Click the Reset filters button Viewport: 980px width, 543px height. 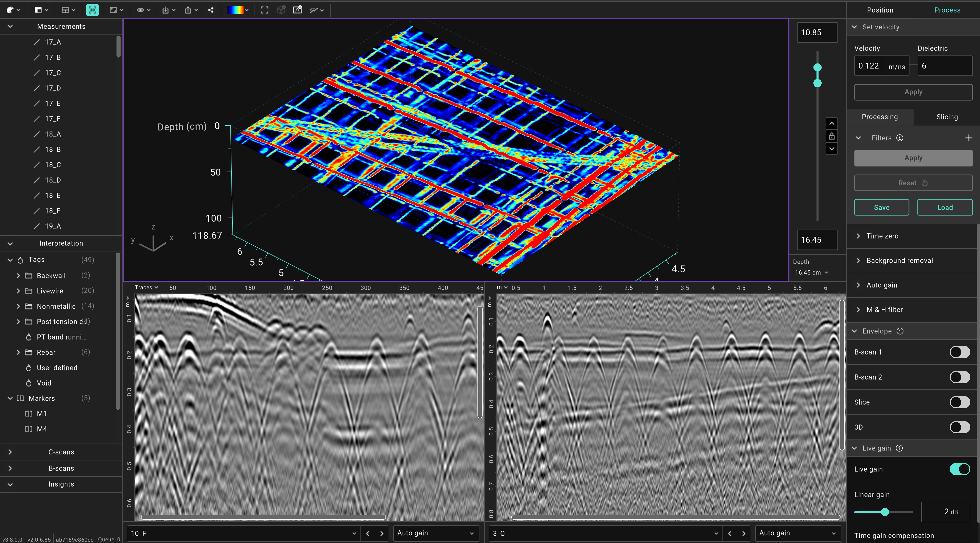pyautogui.click(x=913, y=183)
